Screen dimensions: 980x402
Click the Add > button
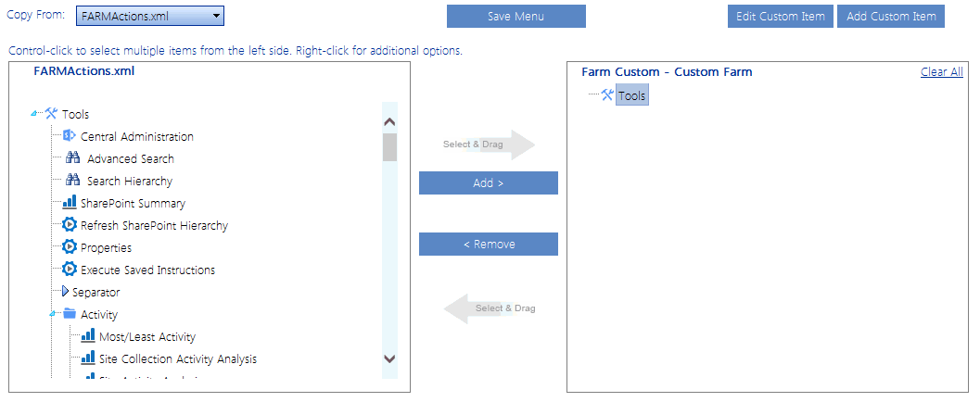(x=488, y=183)
